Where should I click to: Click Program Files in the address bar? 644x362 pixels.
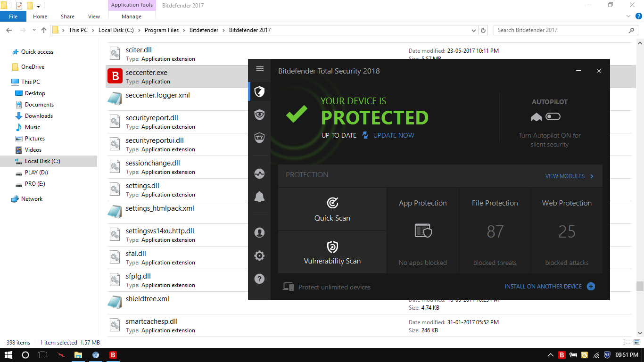coord(162,30)
